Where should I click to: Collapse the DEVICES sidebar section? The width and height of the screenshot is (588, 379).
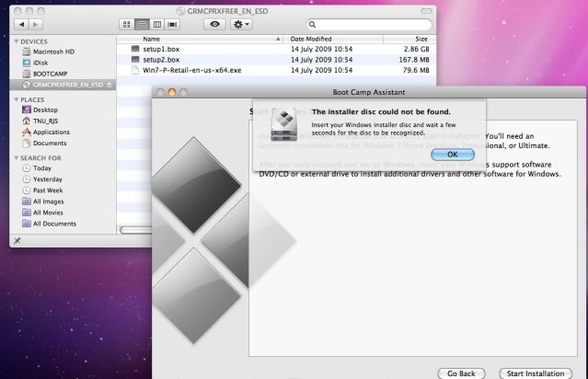click(17, 41)
